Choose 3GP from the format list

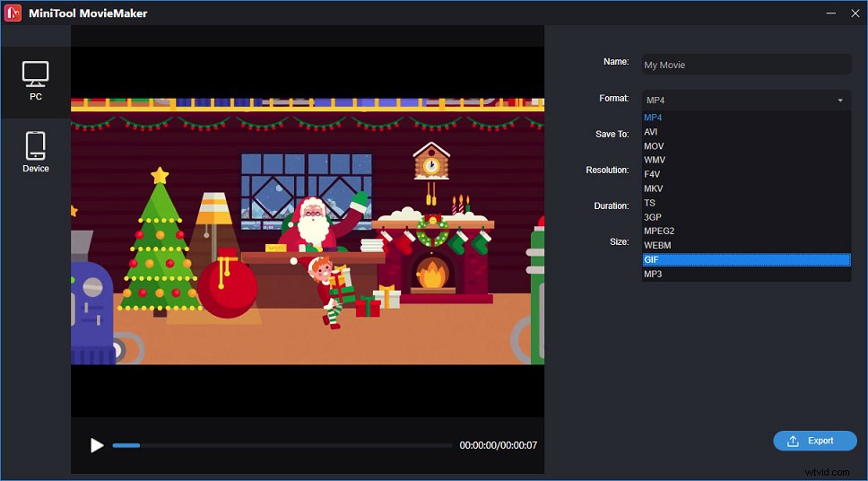tap(746, 217)
